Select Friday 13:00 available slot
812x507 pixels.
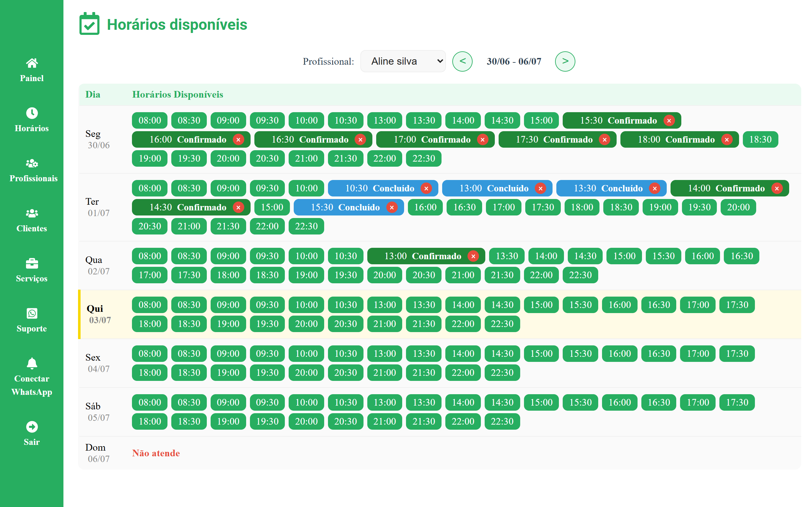384,354
